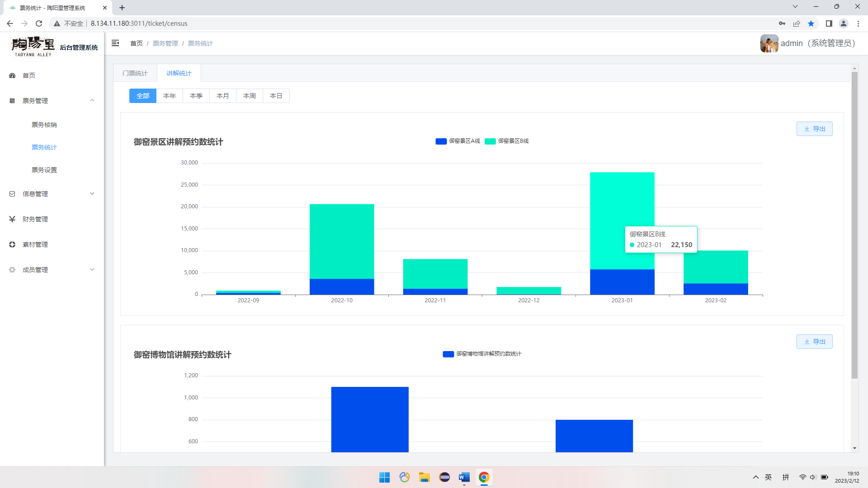Open Word from the Windows taskbar

pos(464,477)
